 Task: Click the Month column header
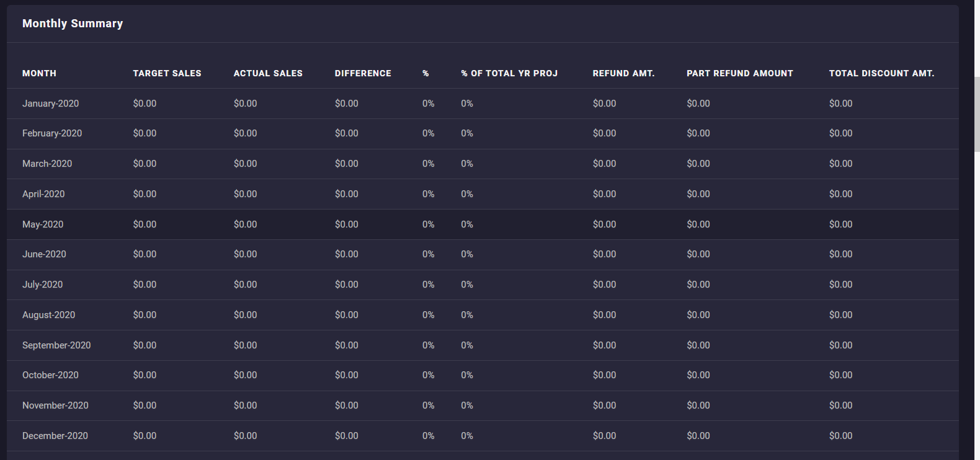[x=39, y=73]
